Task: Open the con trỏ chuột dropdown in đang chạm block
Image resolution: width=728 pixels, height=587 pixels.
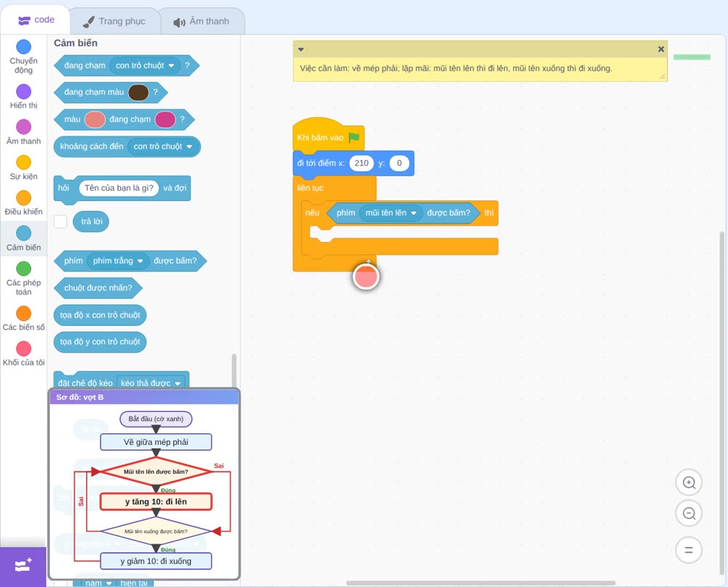Action: point(145,66)
